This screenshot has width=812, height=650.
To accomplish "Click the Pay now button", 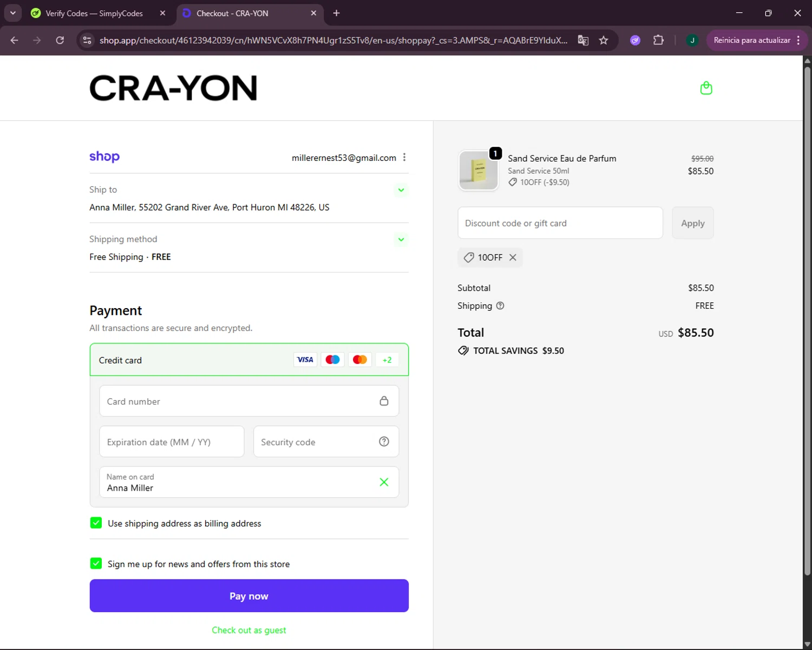I will click(x=249, y=596).
